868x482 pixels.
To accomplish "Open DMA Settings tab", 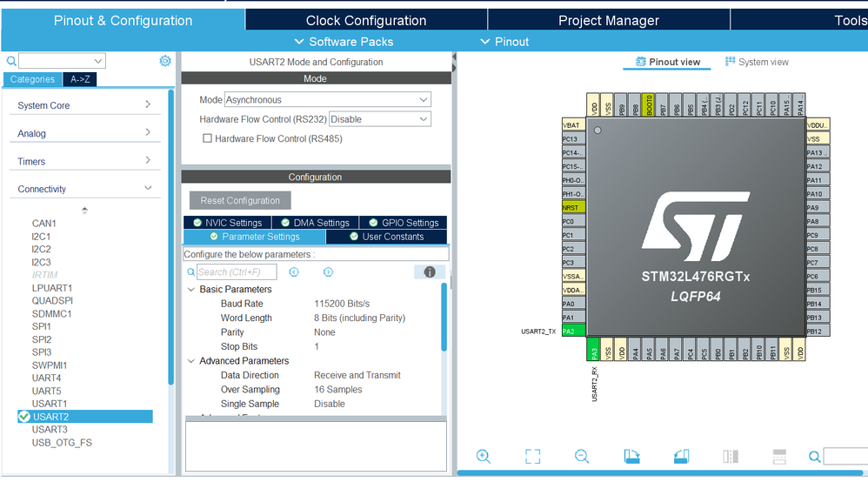I will (315, 223).
